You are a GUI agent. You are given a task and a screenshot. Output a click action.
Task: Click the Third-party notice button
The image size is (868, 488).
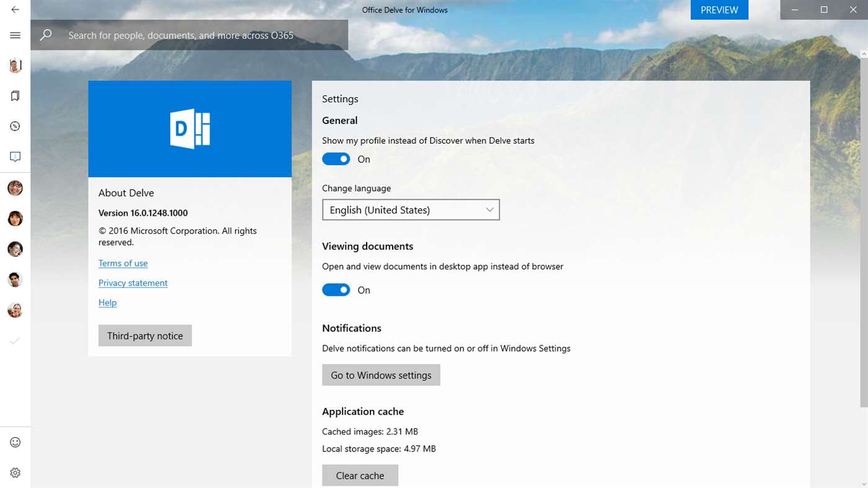[x=145, y=335]
